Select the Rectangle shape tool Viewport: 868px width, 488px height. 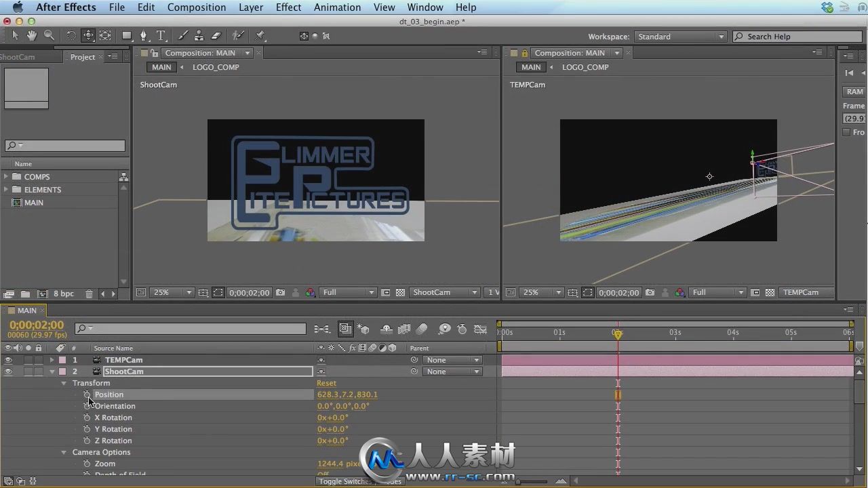pos(127,36)
